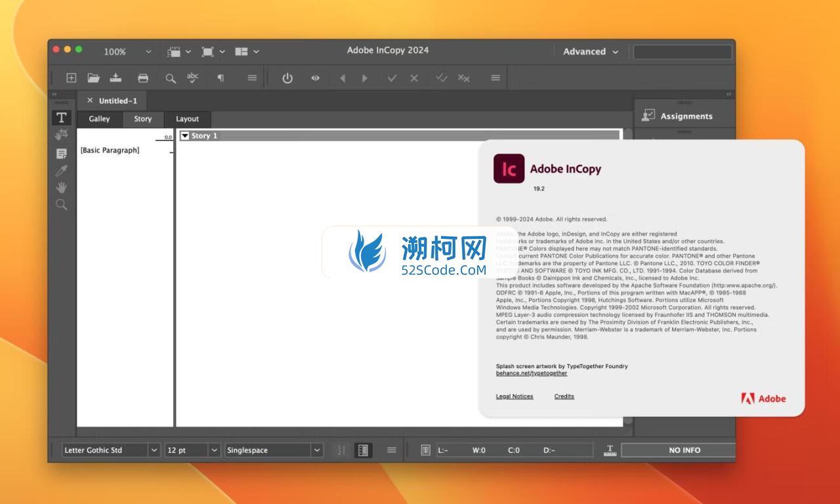Open the Advanced workspace switcher
Image resolution: width=840 pixels, height=504 pixels.
point(591,51)
